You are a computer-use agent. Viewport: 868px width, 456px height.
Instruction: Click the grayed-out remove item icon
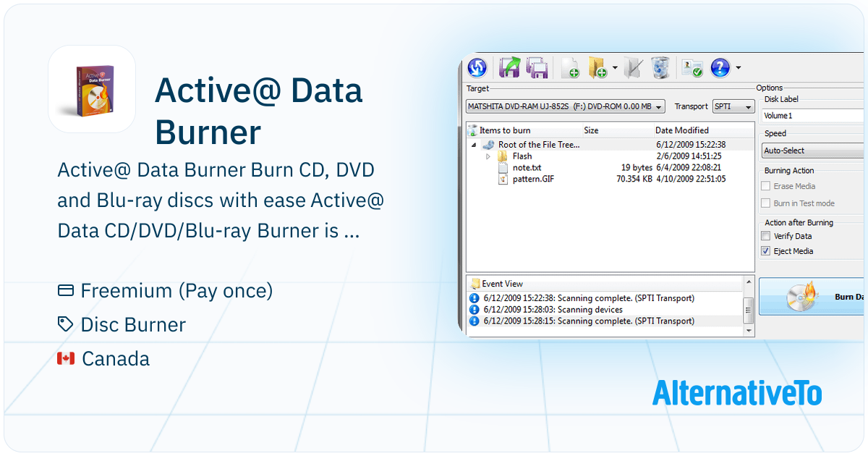point(634,68)
